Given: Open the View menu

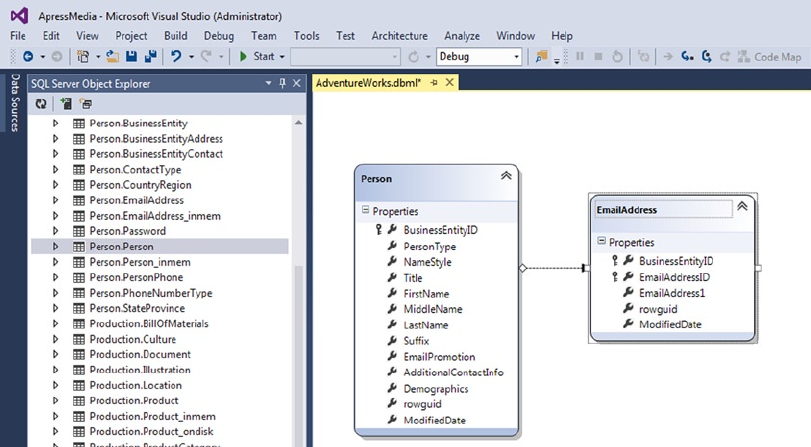Looking at the screenshot, I should coord(87,36).
